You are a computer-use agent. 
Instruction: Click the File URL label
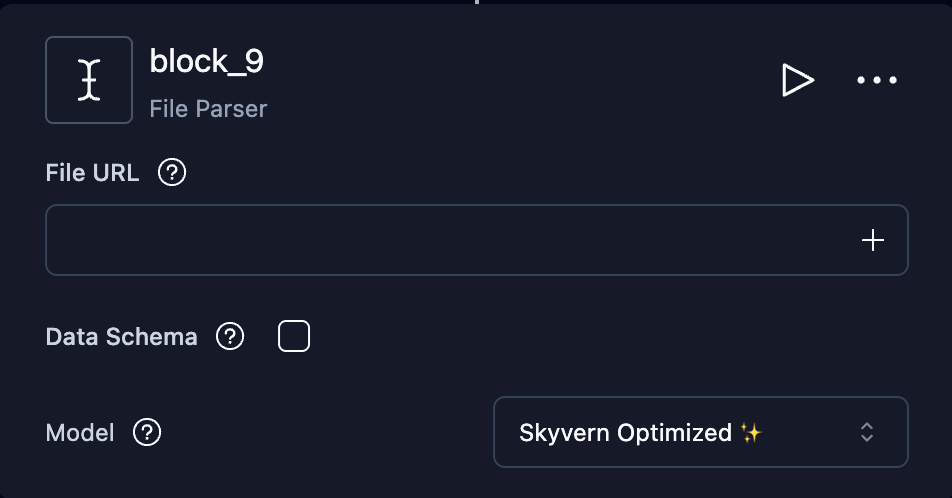click(x=92, y=173)
